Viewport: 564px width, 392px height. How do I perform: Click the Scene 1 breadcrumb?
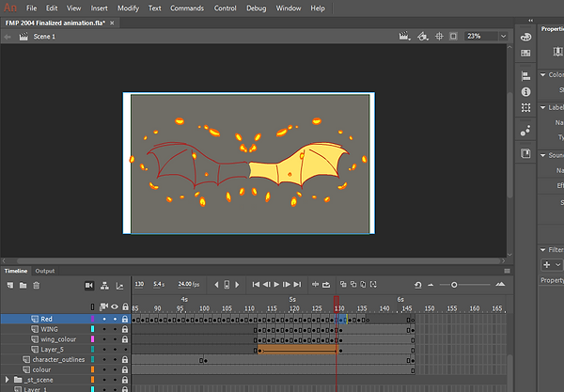tap(44, 37)
